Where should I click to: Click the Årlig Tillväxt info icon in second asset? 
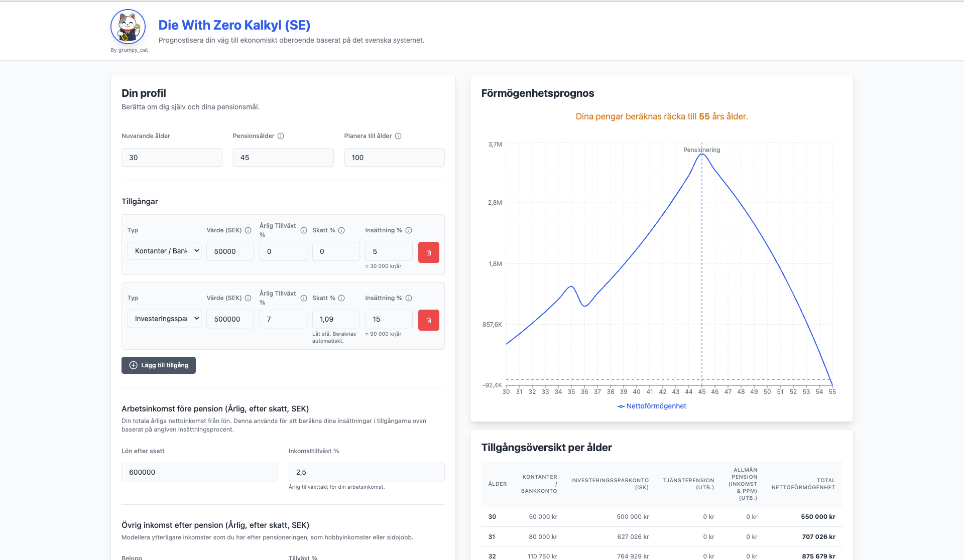coord(304,298)
